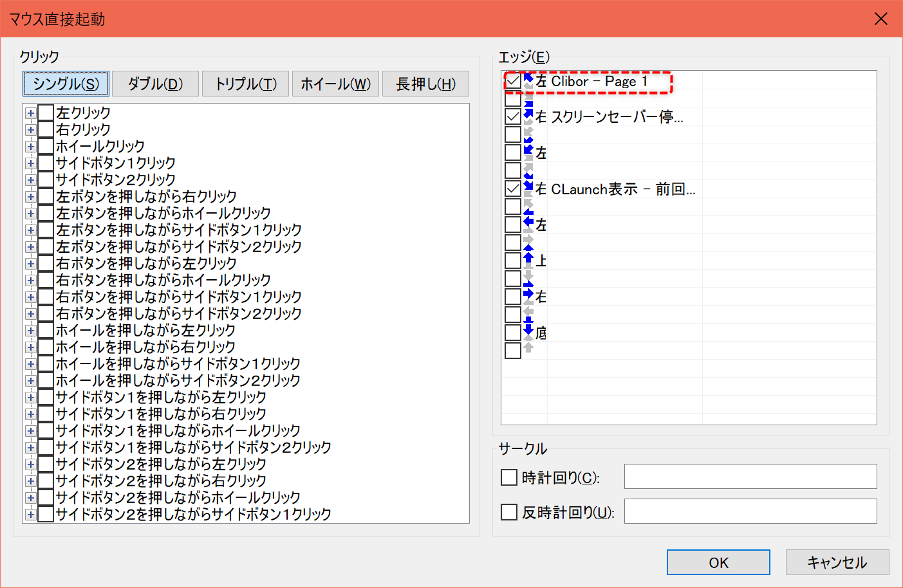This screenshot has width=903, height=588.
Task: Select サイドボタン1を押しながらホイールクリック label
Action: tap(178, 430)
